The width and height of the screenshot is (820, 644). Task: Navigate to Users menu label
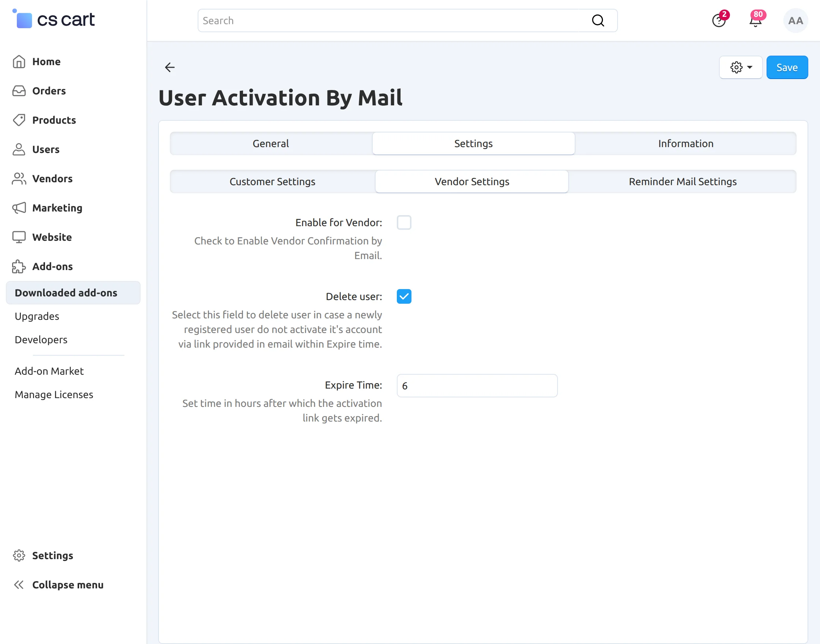click(x=46, y=149)
